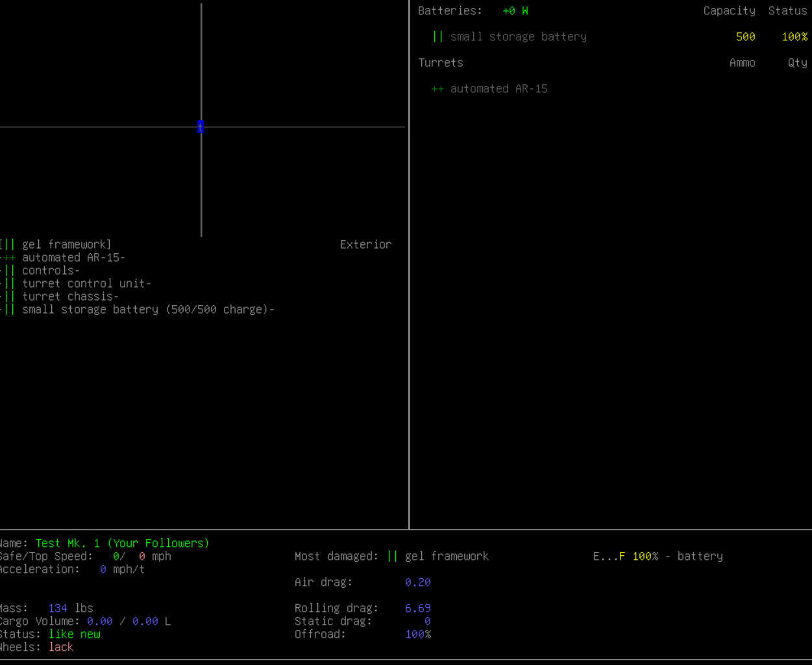Click the 100% - battery gauge label
The width and height of the screenshot is (812, 665).
point(678,557)
